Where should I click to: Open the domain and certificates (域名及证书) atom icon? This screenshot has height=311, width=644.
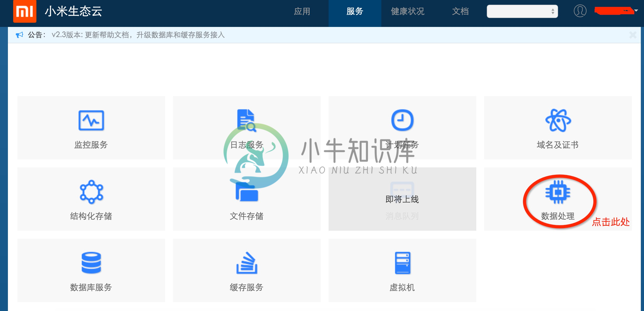[558, 120]
